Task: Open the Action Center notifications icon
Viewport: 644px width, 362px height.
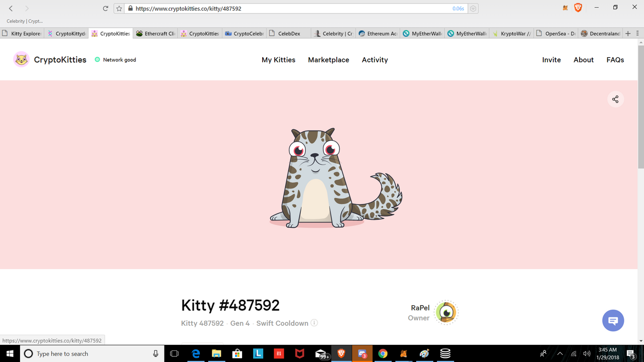Action: [x=631, y=353]
